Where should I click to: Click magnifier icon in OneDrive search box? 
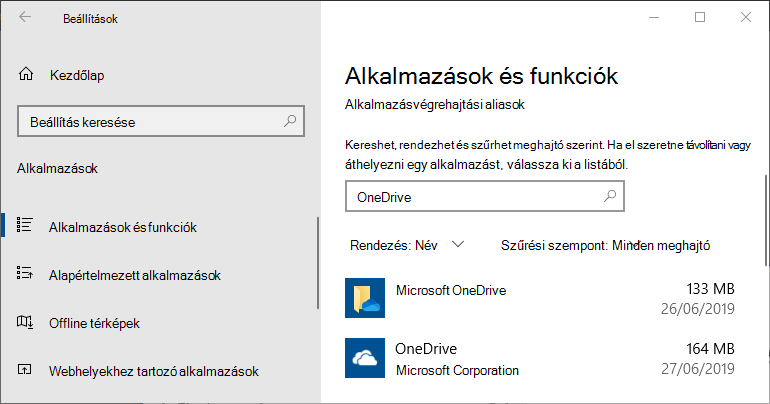tap(610, 196)
